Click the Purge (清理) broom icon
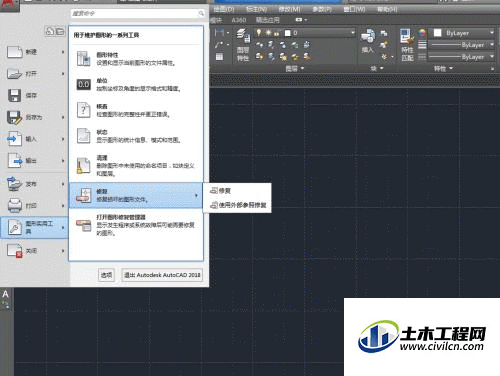The width and height of the screenshot is (500, 376). point(83,165)
